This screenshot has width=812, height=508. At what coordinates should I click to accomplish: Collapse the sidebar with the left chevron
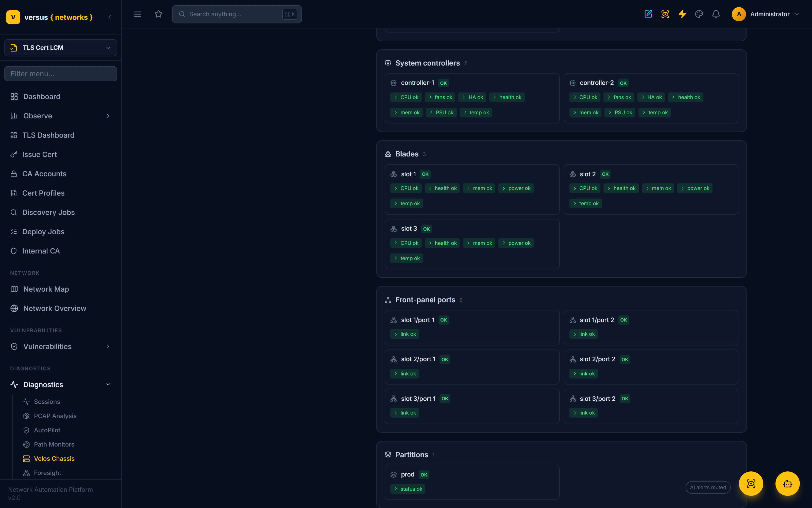(x=110, y=17)
